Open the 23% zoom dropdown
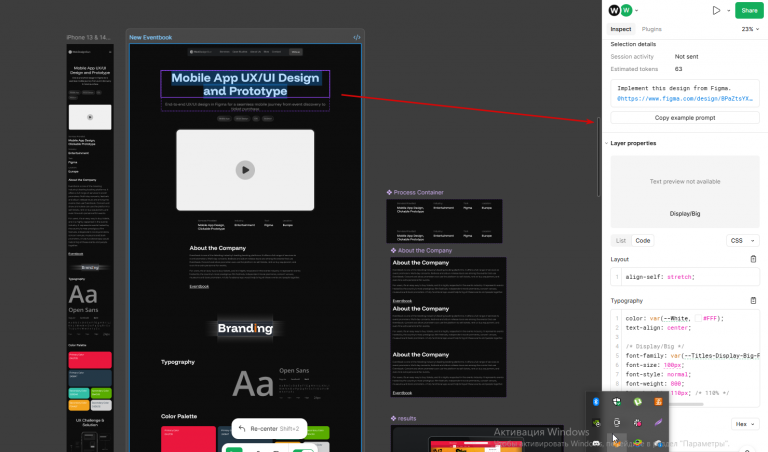This screenshot has height=452, width=768. click(750, 29)
